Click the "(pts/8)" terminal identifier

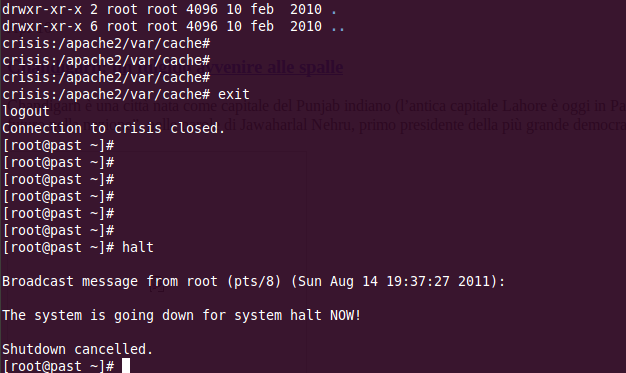254,282
